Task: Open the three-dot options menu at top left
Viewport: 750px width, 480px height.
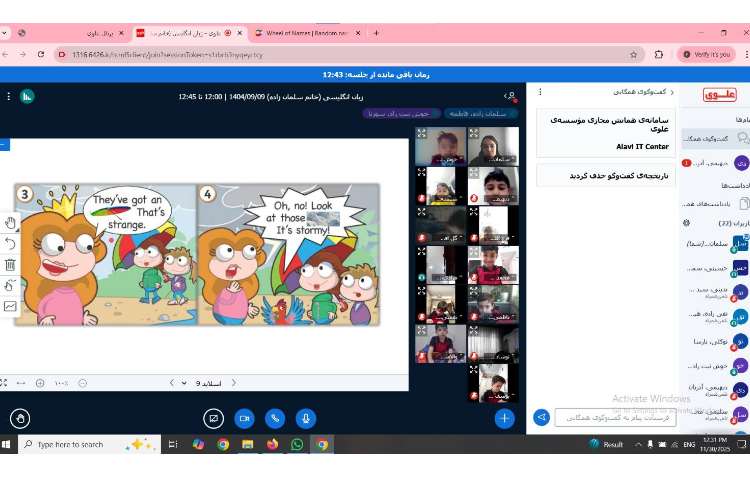Action: tap(9, 96)
